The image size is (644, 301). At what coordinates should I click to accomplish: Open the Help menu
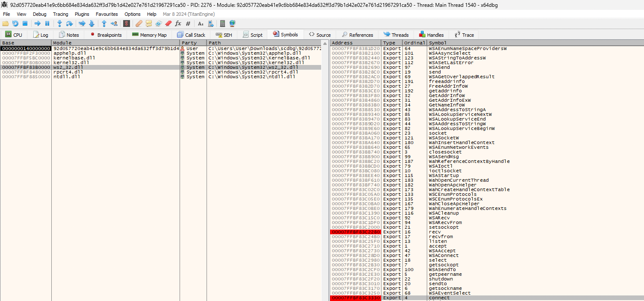pos(151,14)
